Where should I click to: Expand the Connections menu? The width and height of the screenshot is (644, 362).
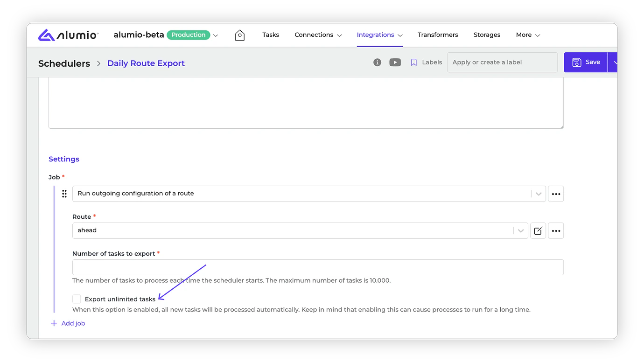pyautogui.click(x=318, y=35)
